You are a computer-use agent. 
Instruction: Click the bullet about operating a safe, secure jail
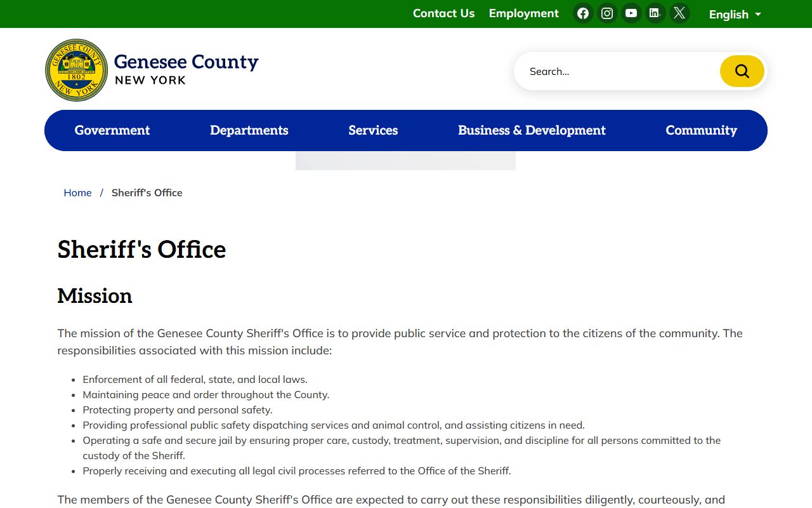402,448
